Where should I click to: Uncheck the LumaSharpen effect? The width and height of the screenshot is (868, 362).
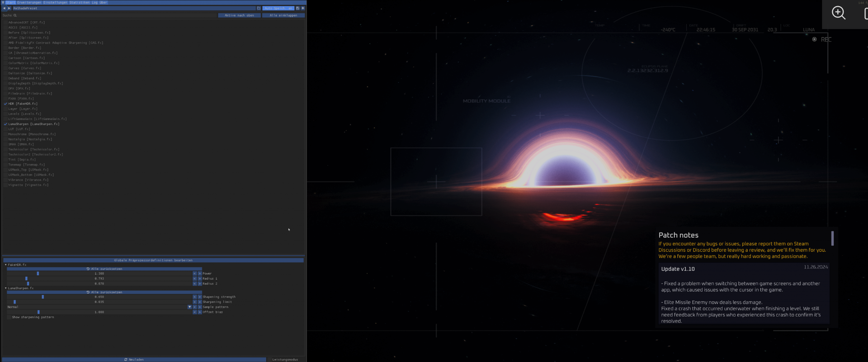[x=5, y=124]
